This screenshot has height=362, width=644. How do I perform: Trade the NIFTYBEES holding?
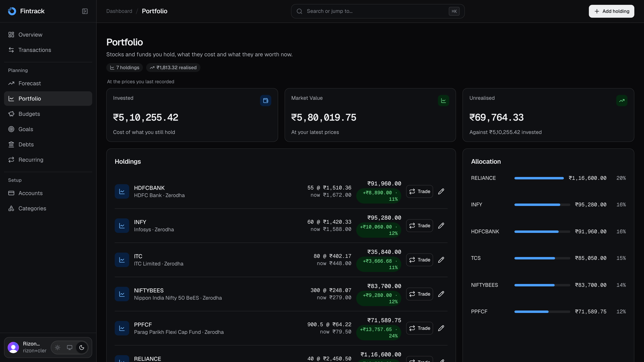tap(419, 294)
